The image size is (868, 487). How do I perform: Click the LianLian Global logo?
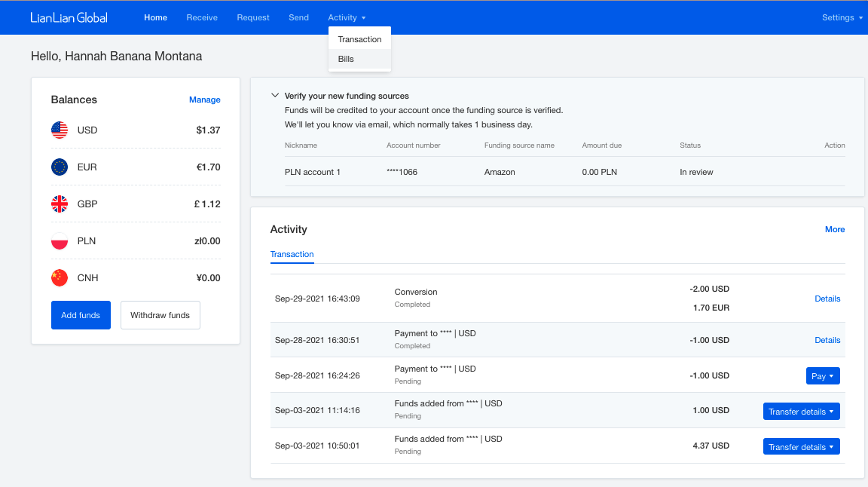(x=69, y=18)
